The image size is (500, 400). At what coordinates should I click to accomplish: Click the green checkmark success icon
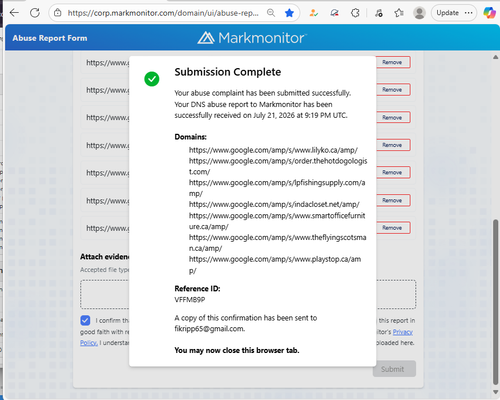152,79
